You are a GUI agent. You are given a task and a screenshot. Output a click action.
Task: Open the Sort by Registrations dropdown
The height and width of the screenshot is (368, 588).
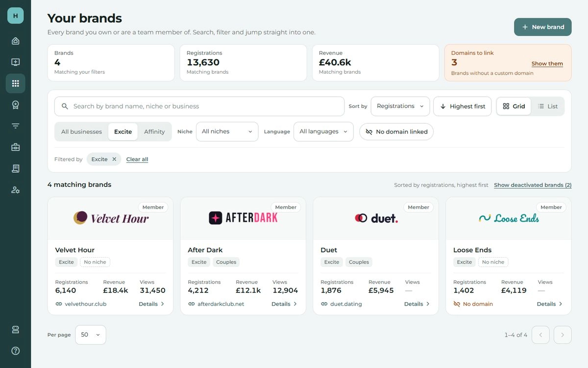click(400, 106)
